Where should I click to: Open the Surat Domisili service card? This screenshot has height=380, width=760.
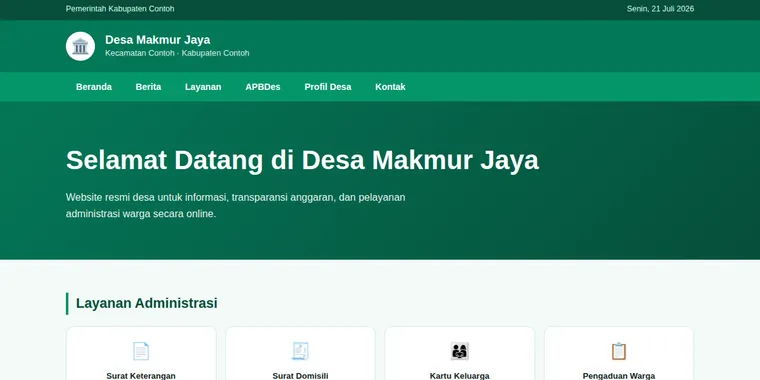pyautogui.click(x=300, y=353)
